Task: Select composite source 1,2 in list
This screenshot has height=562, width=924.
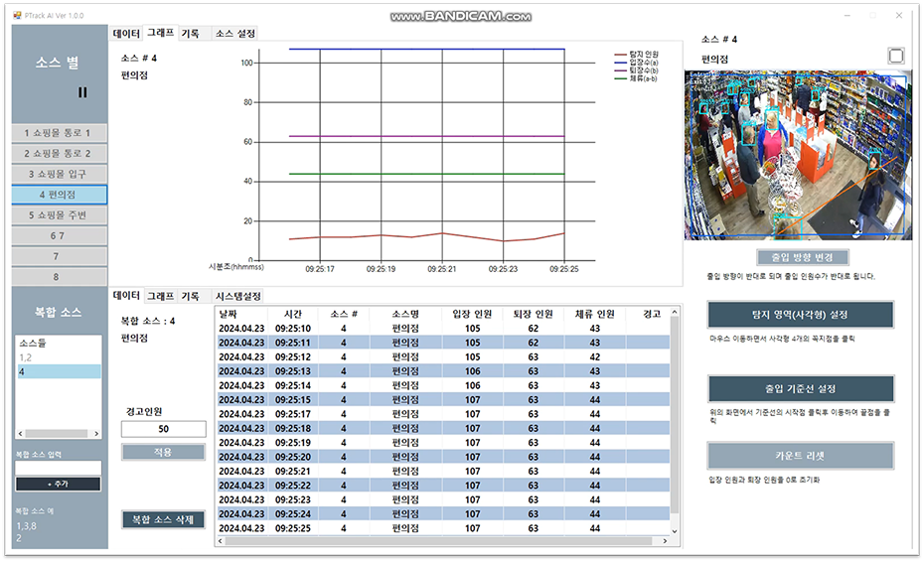Action: pos(59,357)
